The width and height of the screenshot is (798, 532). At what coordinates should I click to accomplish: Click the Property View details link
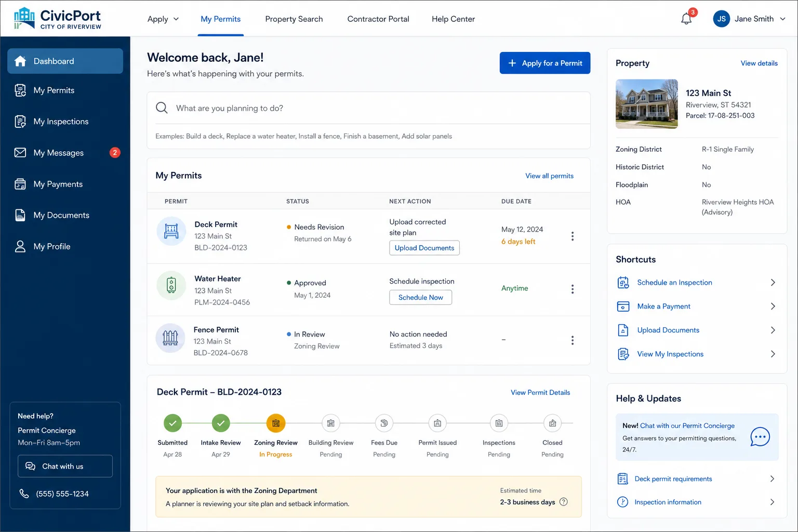pos(759,63)
